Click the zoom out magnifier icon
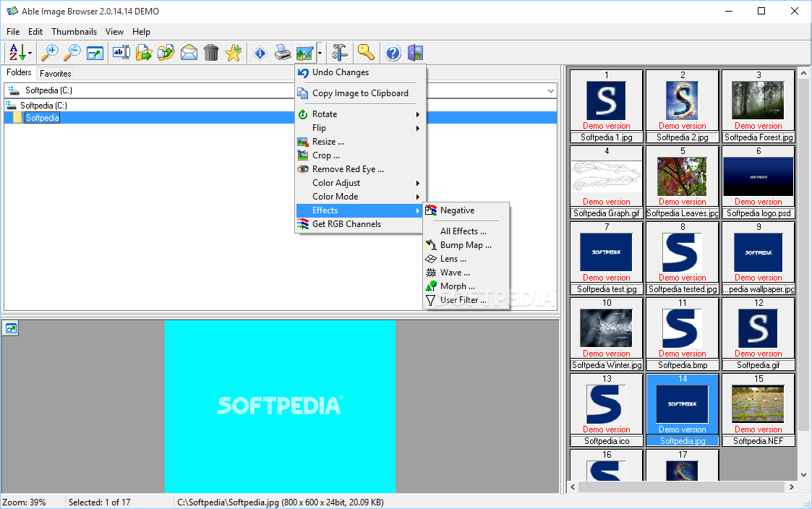The height and width of the screenshot is (509, 812). 72,52
